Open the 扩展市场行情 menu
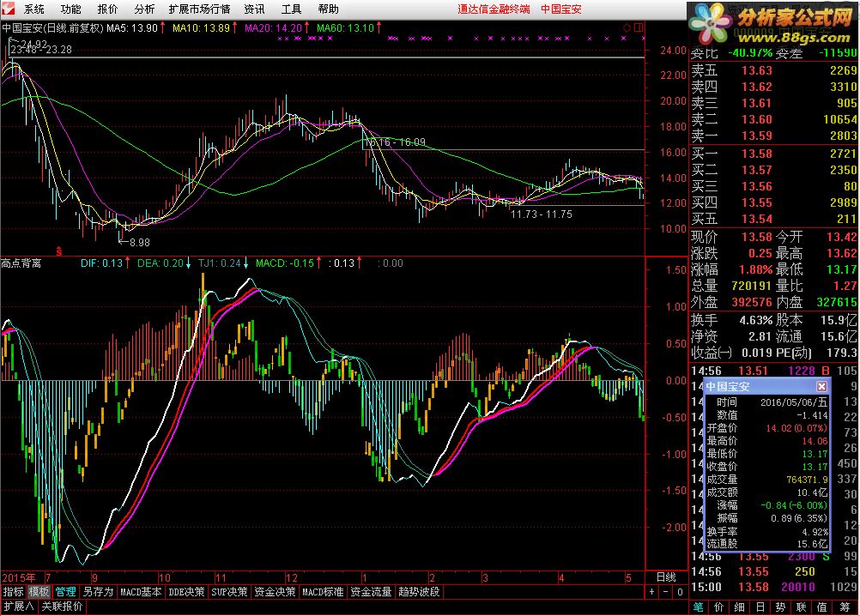Screen dimensions: 860x616 [x=200, y=9]
